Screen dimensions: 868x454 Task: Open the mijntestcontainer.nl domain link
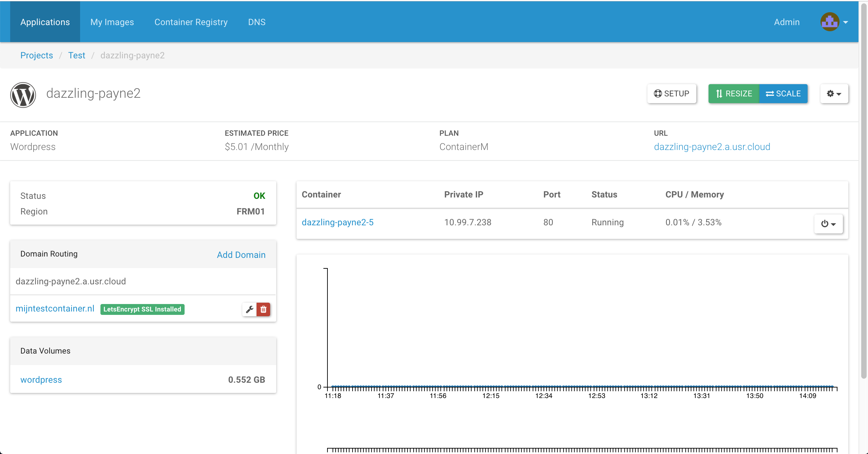point(55,308)
